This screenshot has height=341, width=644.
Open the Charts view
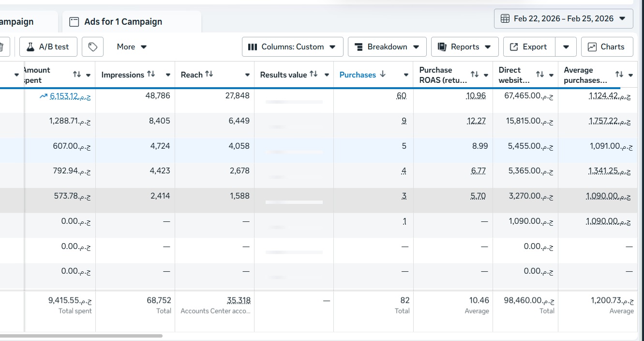607,47
